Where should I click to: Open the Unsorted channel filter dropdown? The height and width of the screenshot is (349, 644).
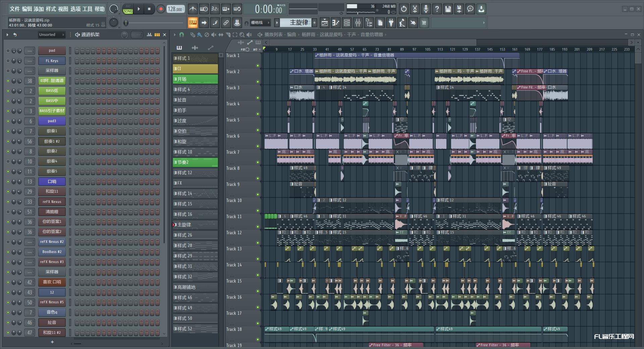pyautogui.click(x=51, y=35)
